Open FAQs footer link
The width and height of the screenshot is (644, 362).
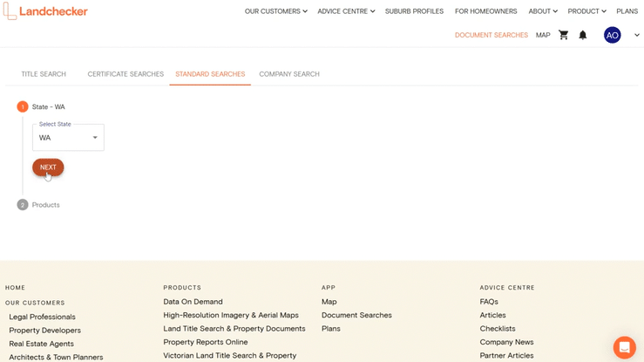489,302
